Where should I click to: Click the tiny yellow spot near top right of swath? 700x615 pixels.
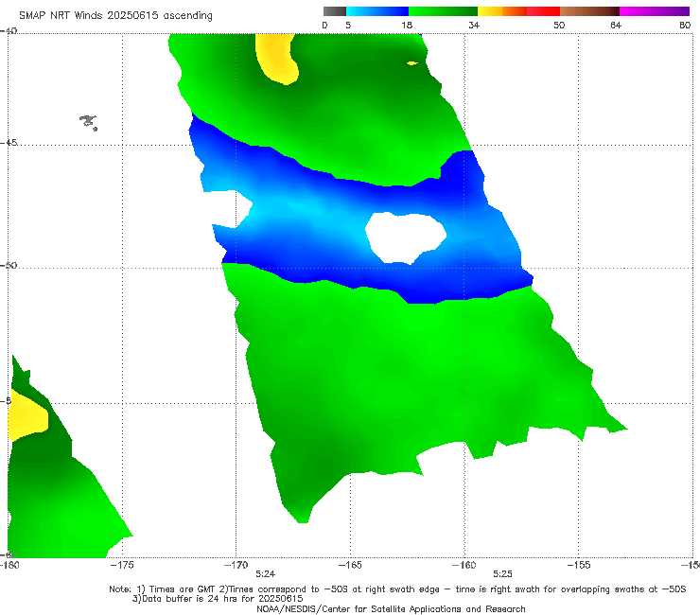(x=412, y=63)
